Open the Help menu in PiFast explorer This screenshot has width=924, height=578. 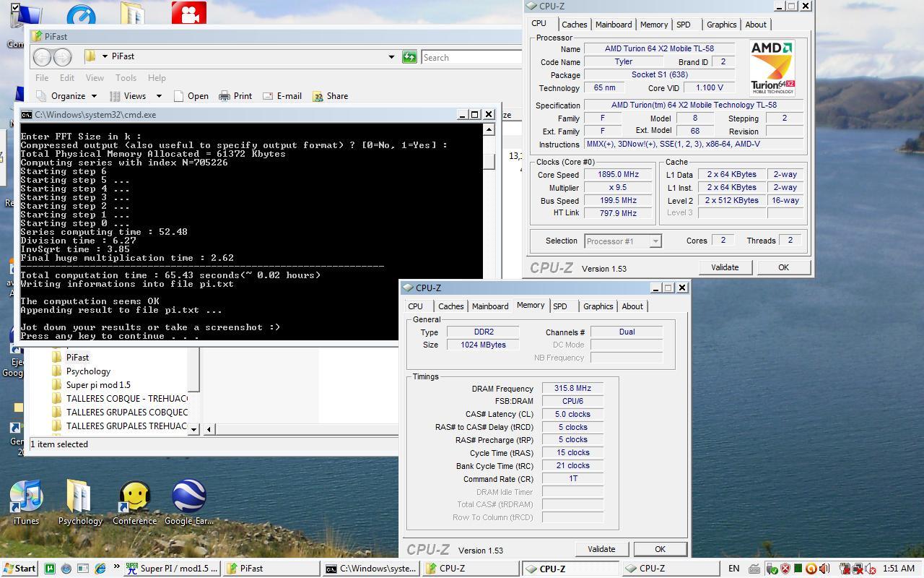(157, 77)
